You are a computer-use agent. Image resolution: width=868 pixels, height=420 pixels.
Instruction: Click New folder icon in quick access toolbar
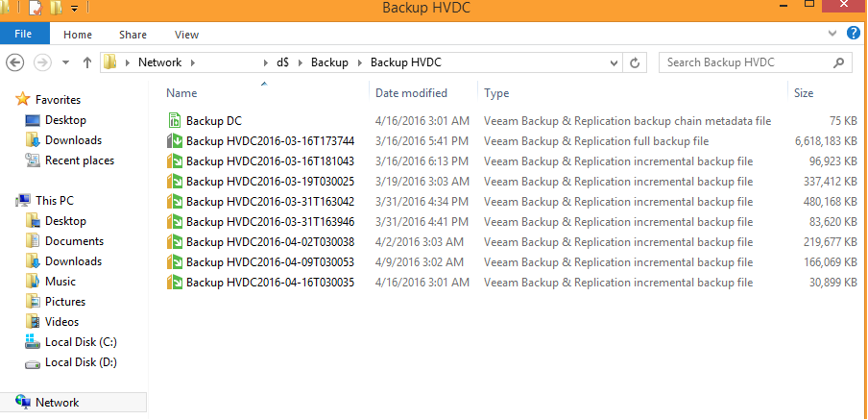(x=56, y=8)
